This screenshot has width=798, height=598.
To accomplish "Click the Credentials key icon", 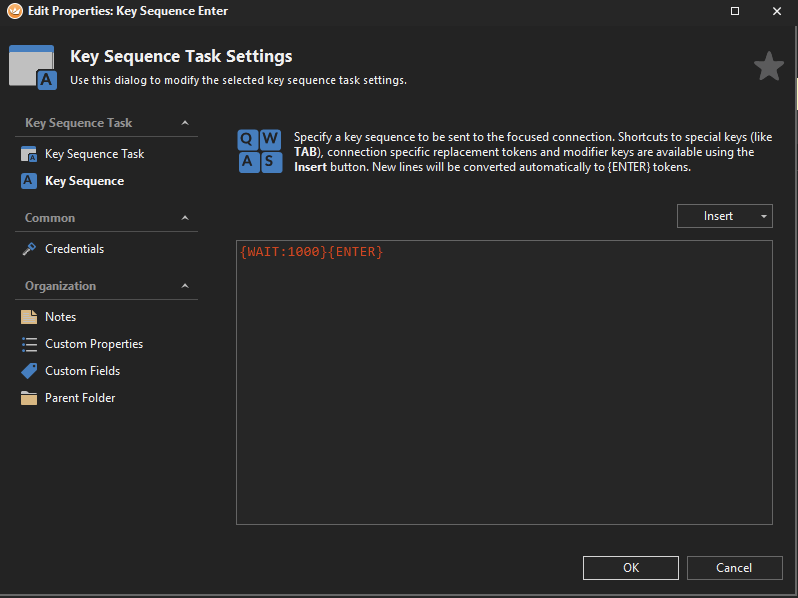I will point(29,249).
